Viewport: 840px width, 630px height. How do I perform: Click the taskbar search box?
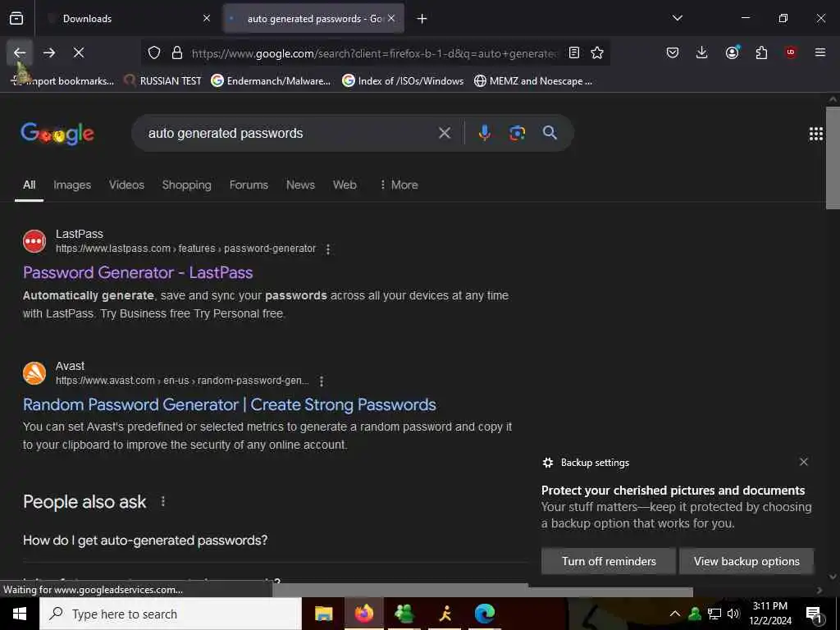pos(171,614)
